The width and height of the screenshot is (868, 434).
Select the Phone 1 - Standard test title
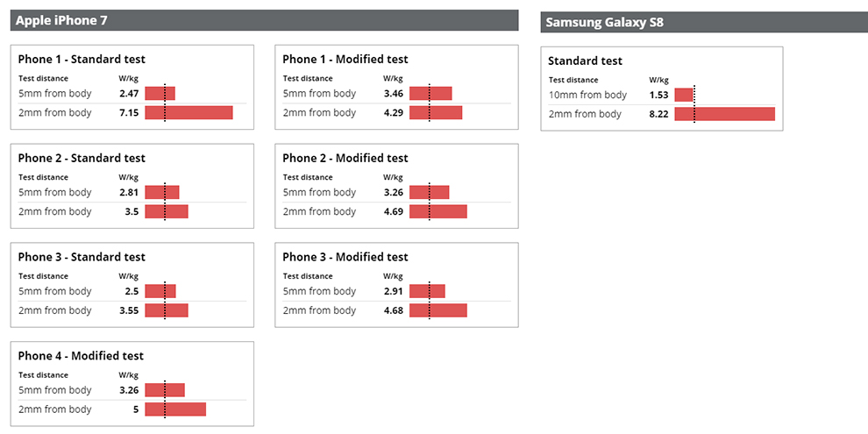(x=82, y=60)
